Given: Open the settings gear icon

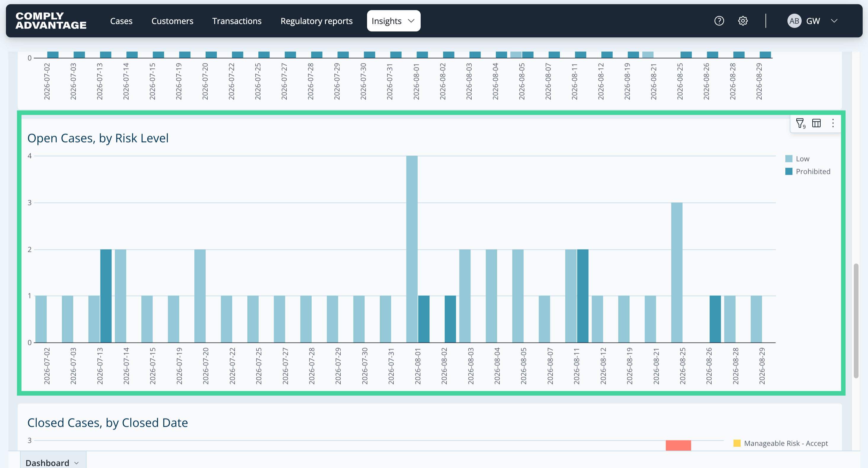Looking at the screenshot, I should click(x=743, y=21).
